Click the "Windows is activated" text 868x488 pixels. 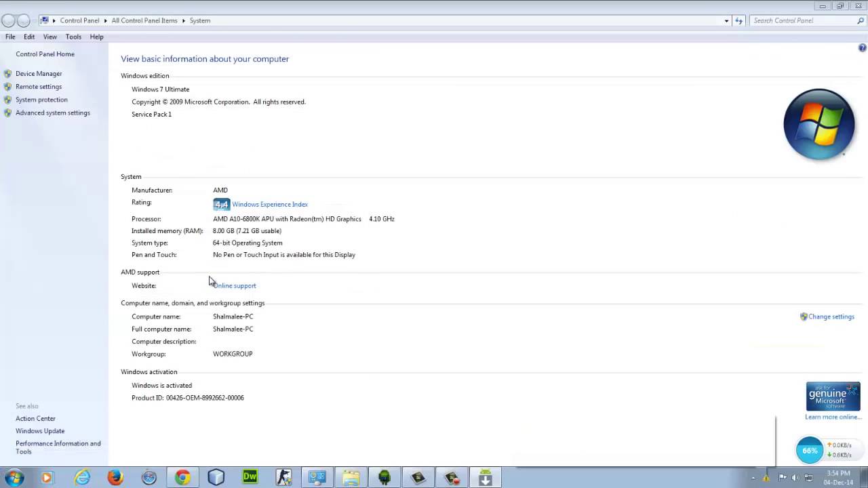pos(161,386)
